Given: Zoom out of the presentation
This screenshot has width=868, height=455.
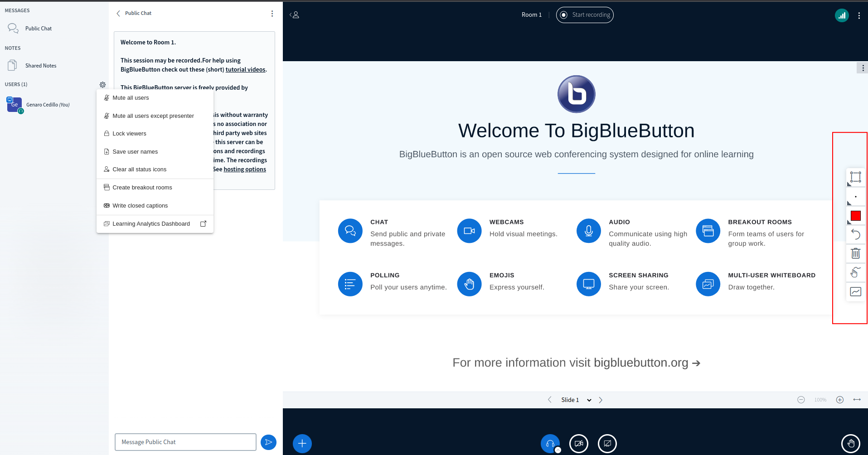Looking at the screenshot, I should [x=801, y=400].
